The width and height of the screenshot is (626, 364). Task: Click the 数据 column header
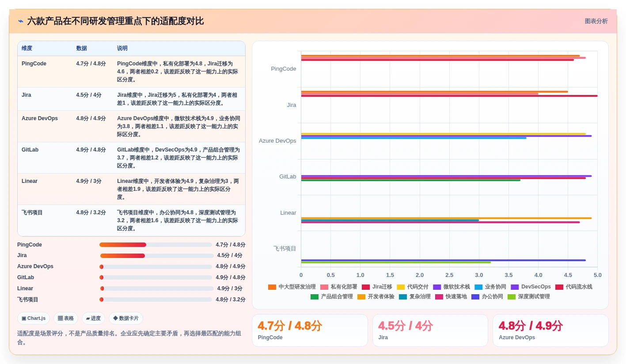pos(81,48)
